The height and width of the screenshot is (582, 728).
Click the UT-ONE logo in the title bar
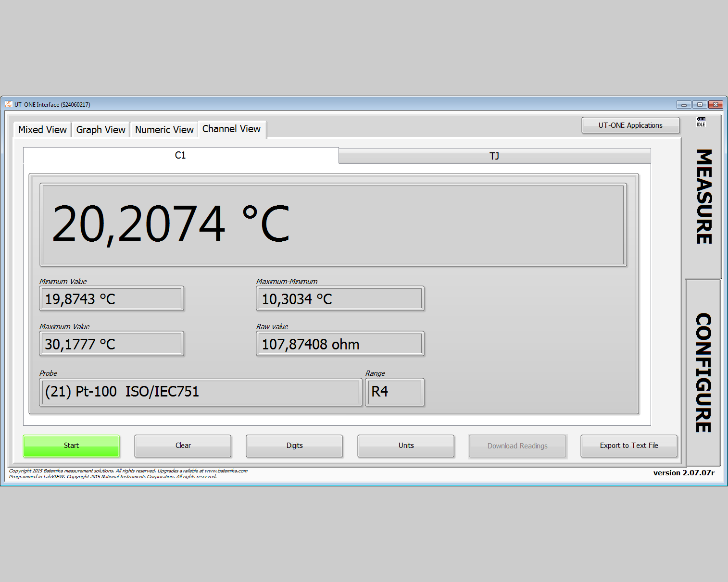[8, 104]
